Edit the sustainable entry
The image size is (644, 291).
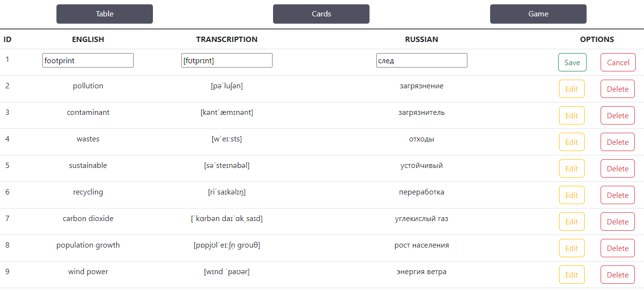[x=572, y=168]
